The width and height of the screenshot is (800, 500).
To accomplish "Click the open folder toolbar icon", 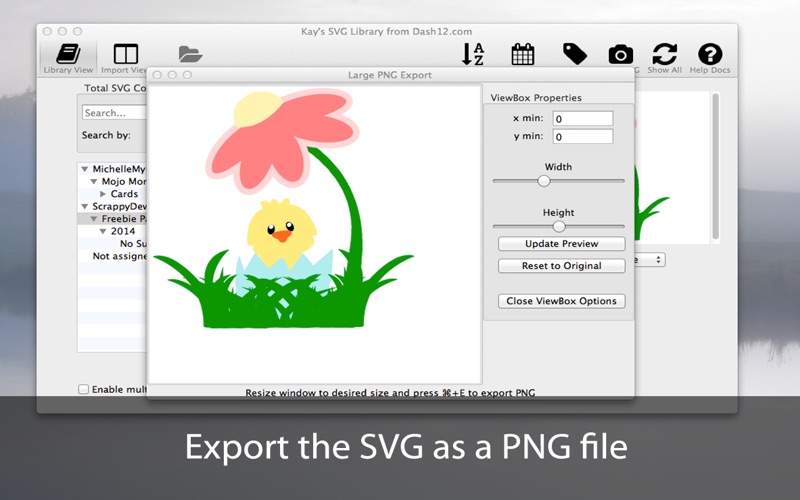I will tap(190, 54).
